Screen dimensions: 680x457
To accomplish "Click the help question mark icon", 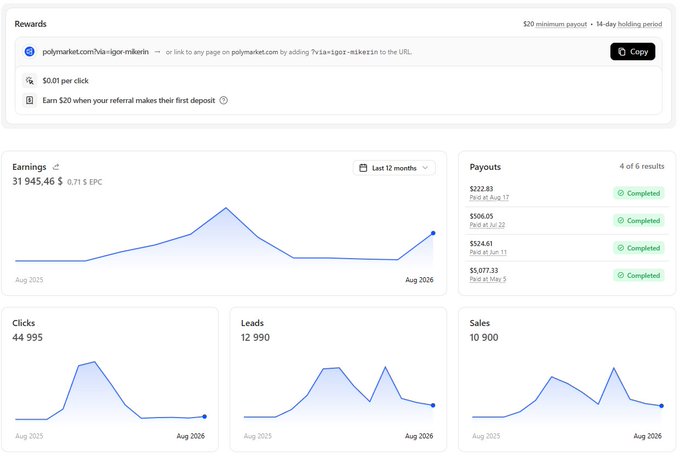I will pyautogui.click(x=223, y=101).
